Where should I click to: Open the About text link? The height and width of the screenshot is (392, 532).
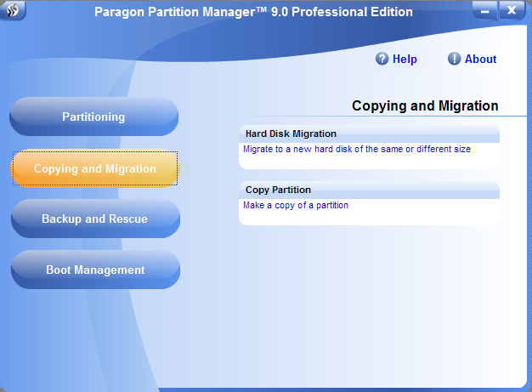(x=480, y=60)
